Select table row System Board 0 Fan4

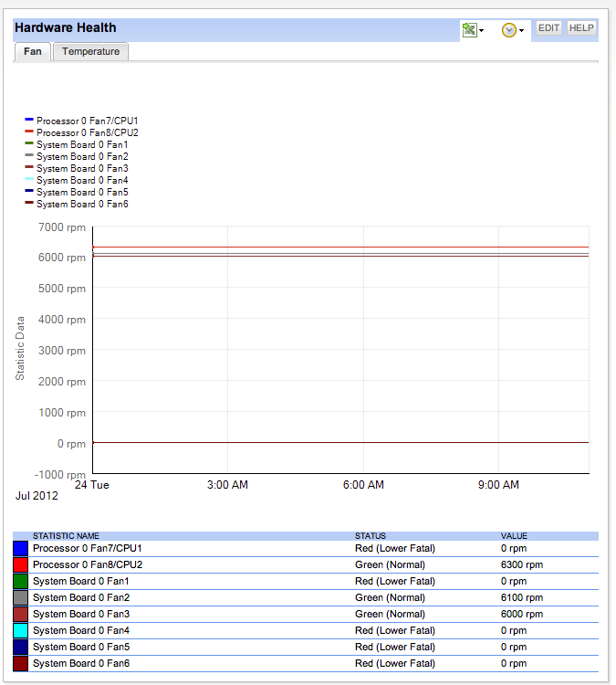[306, 631]
